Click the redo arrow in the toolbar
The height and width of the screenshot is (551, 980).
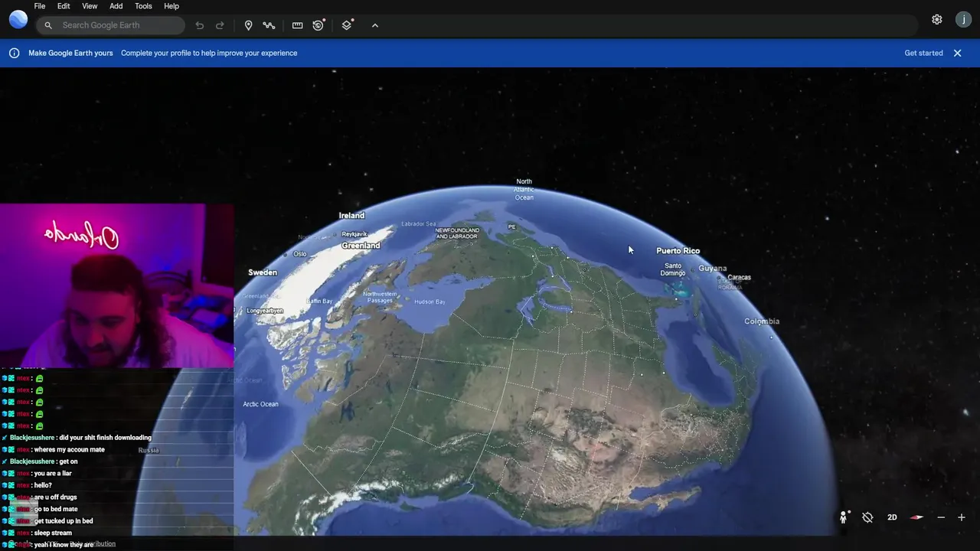point(220,25)
